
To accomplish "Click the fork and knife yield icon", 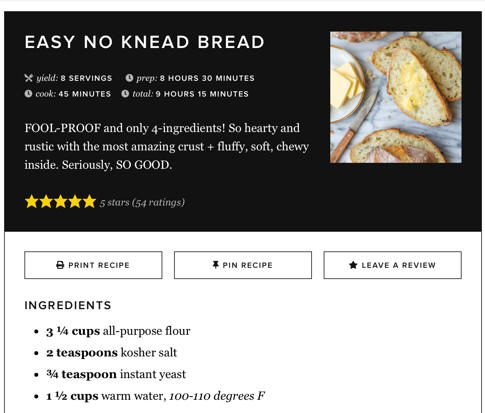I will tap(29, 78).
